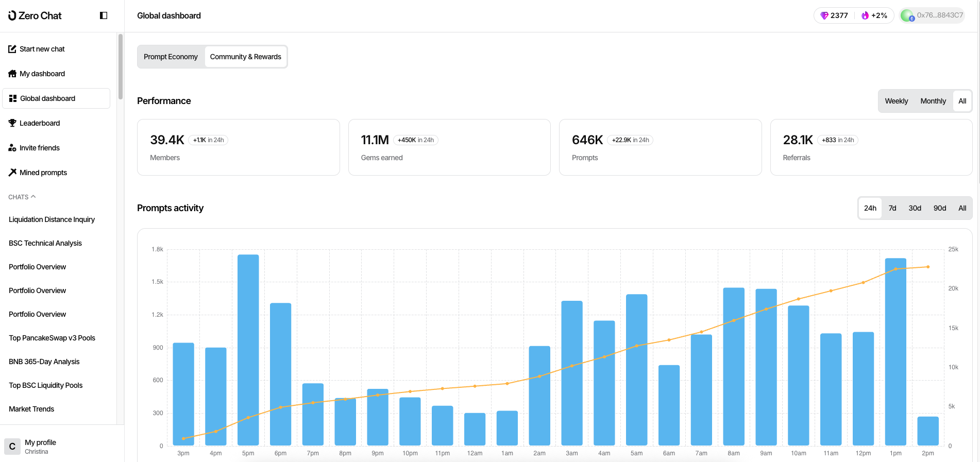Click the Invite friends people icon
The width and height of the screenshot is (980, 462).
coord(12,148)
